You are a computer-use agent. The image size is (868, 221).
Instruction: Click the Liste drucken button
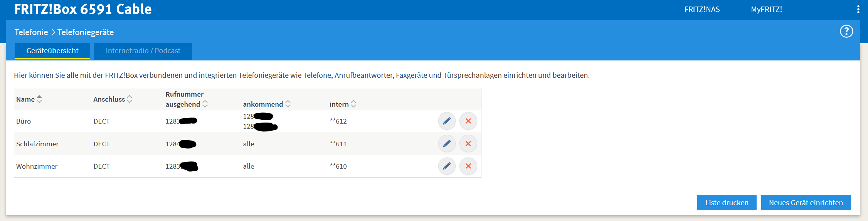pyautogui.click(x=727, y=203)
